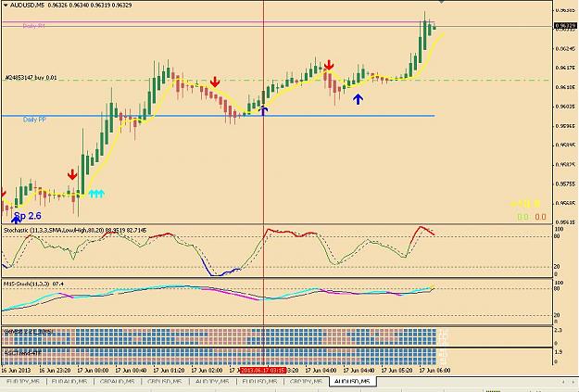This screenshot has width=579, height=392.
Task: Click the current price tag 0.96329
Action: [x=565, y=26]
